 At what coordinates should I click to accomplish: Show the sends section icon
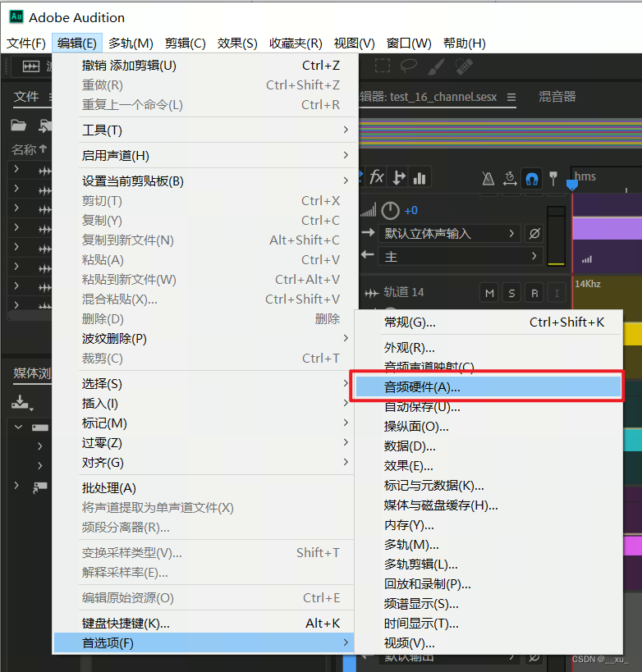(399, 177)
